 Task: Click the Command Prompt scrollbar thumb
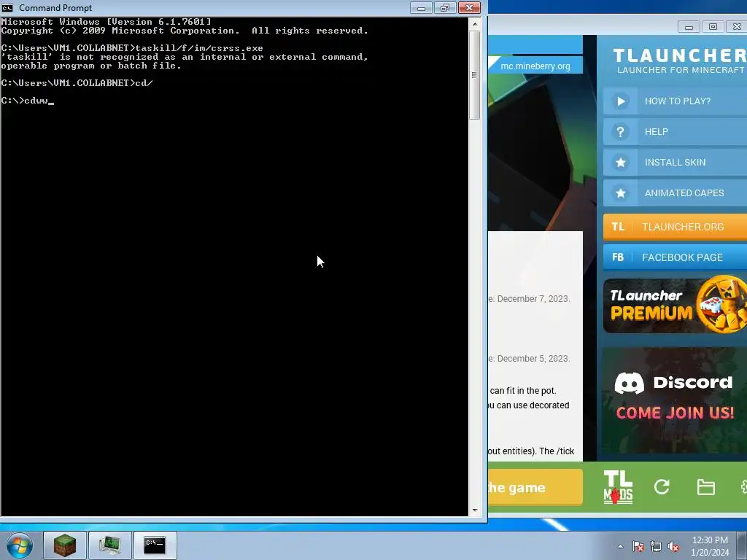pos(474,75)
